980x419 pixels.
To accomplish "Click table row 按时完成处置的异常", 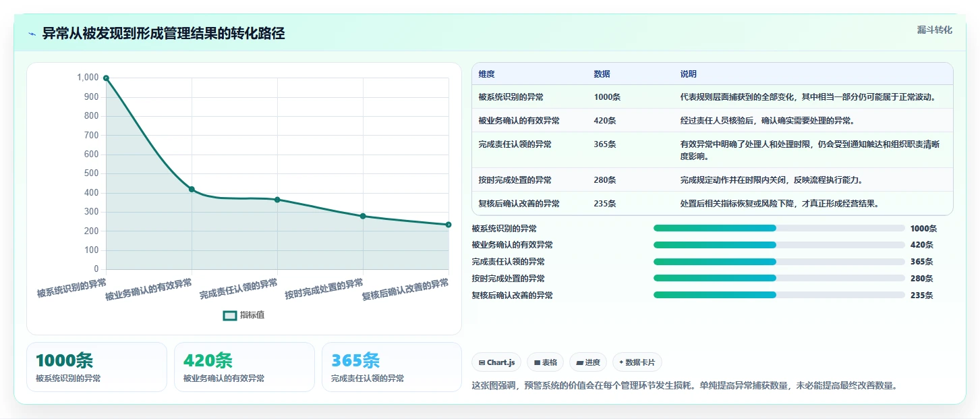I will (x=712, y=180).
